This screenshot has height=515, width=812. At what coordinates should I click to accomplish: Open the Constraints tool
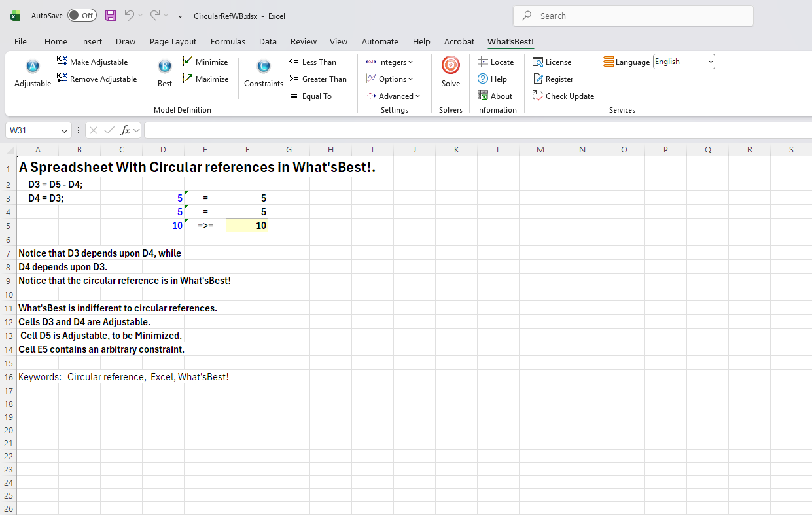click(x=263, y=67)
